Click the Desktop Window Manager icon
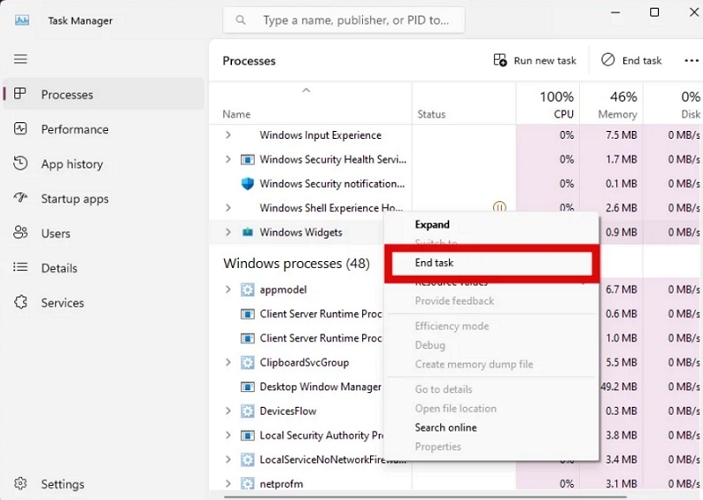The width and height of the screenshot is (703, 500). pos(247,387)
